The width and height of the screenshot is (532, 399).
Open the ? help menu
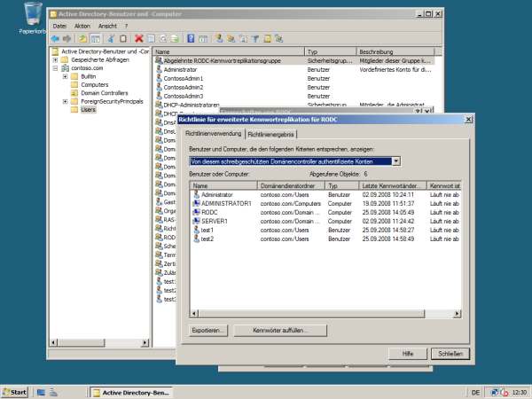pyautogui.click(x=126, y=26)
